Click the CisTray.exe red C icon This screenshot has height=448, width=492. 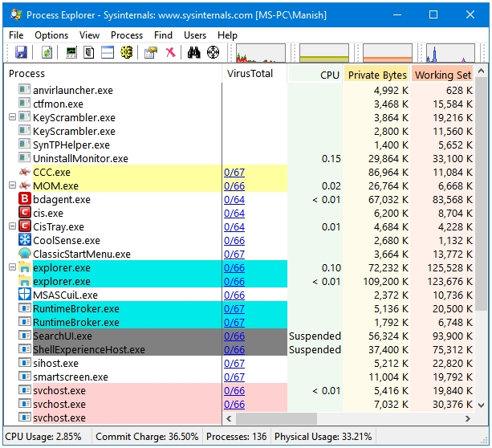click(x=25, y=226)
